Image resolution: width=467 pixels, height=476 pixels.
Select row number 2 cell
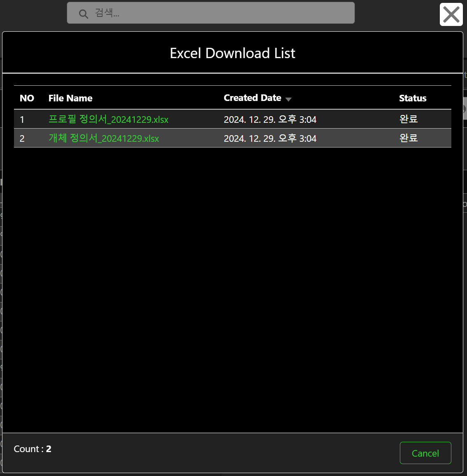[x=22, y=138]
